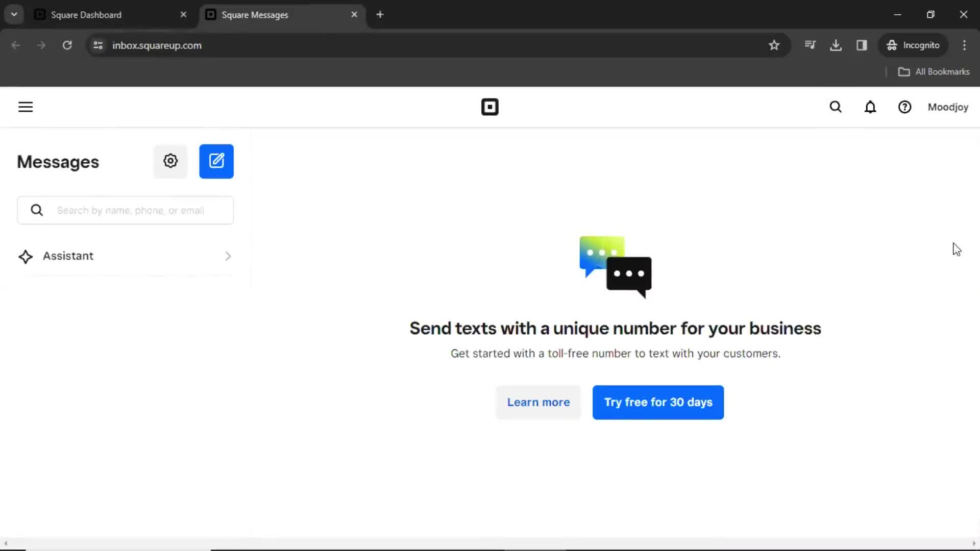Minimize the browser window
980x551 pixels.
pyautogui.click(x=898, y=15)
